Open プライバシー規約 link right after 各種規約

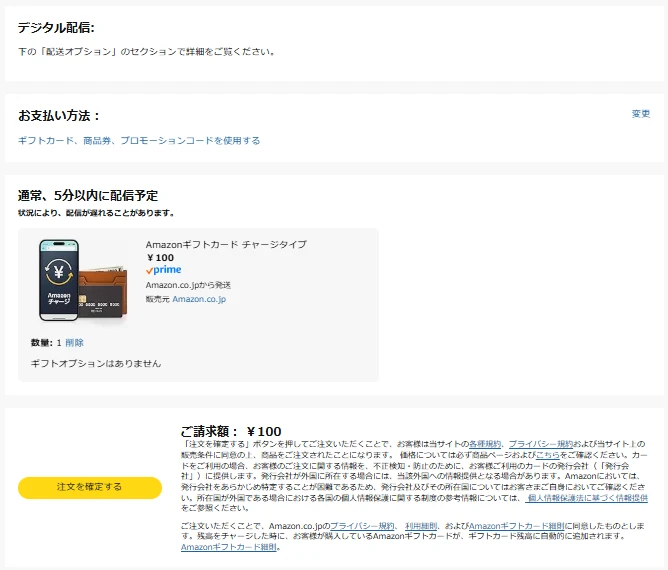(541, 444)
